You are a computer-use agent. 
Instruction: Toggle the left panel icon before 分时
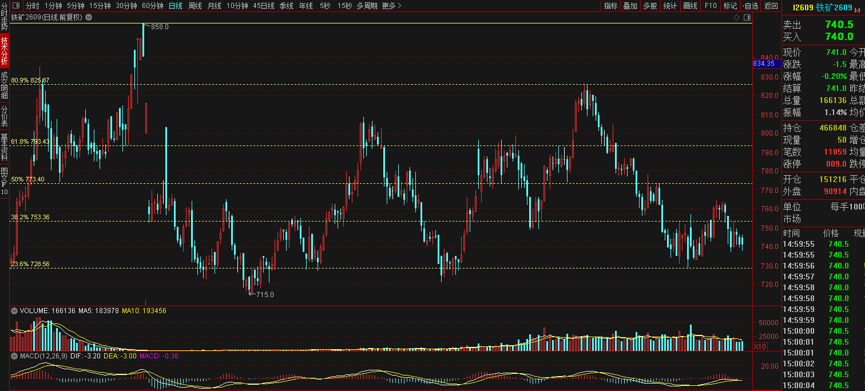(16, 6)
